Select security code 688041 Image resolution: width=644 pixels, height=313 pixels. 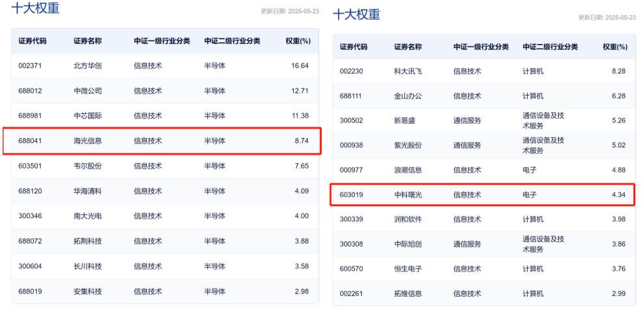pos(30,141)
